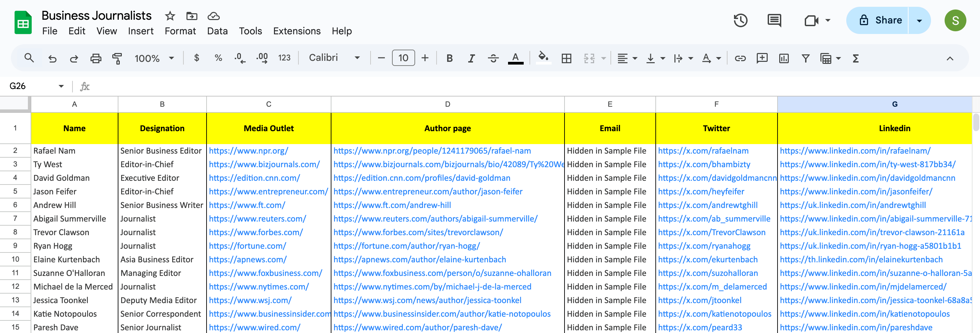
Task: Expand merge cells options arrow
Action: pos(603,58)
